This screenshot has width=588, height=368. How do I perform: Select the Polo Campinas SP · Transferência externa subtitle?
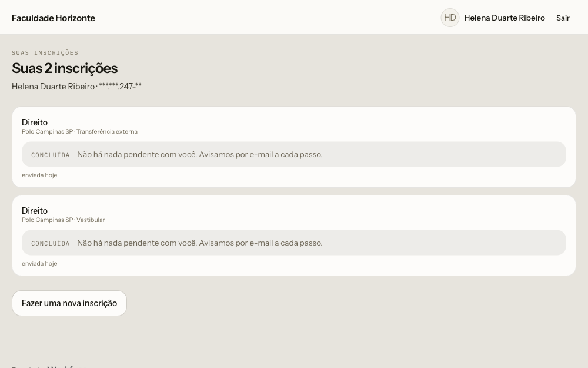tap(79, 131)
